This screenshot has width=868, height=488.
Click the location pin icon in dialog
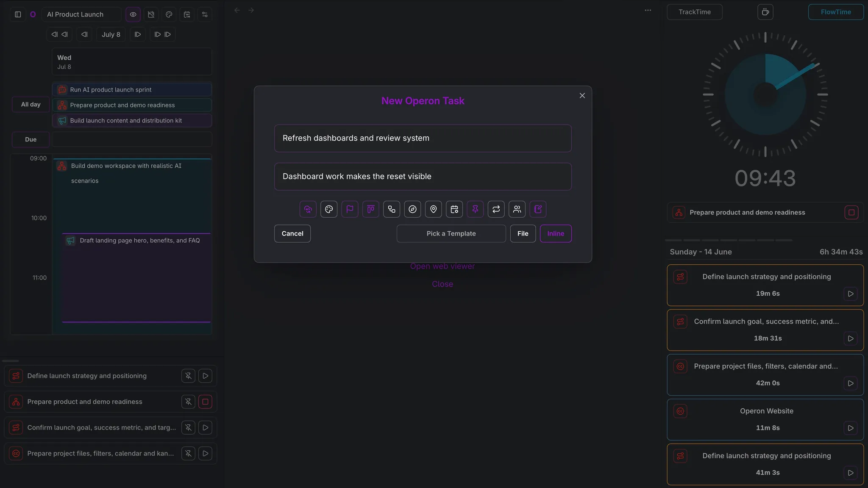434,209
